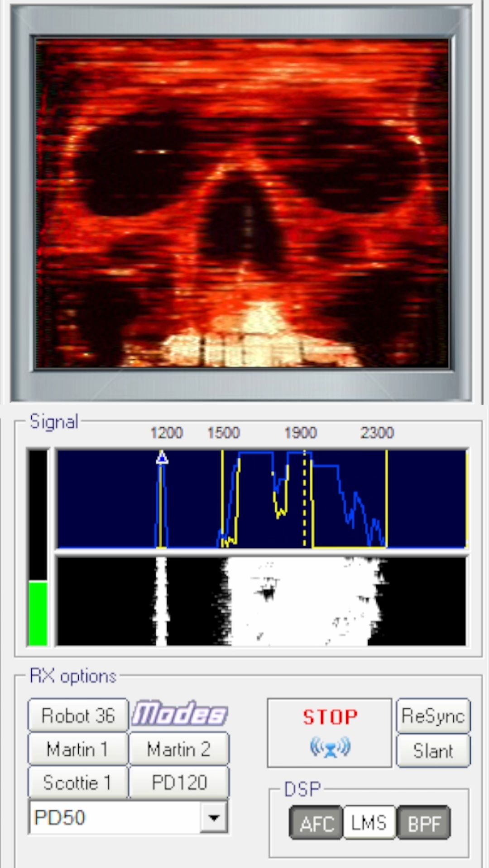The width and height of the screenshot is (489, 868).
Task: Toggle the AFC DSP filter
Action: tap(316, 823)
